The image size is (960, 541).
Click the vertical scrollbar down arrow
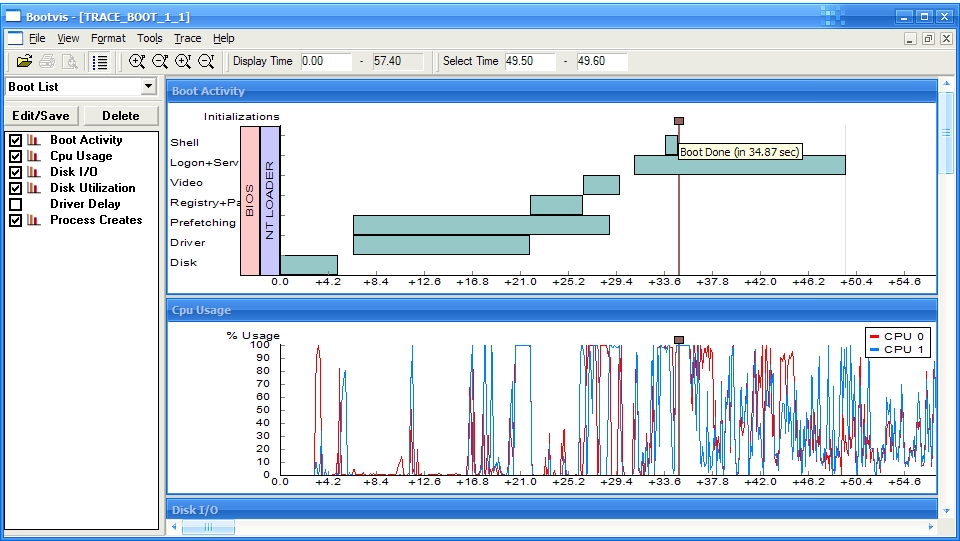(947, 511)
